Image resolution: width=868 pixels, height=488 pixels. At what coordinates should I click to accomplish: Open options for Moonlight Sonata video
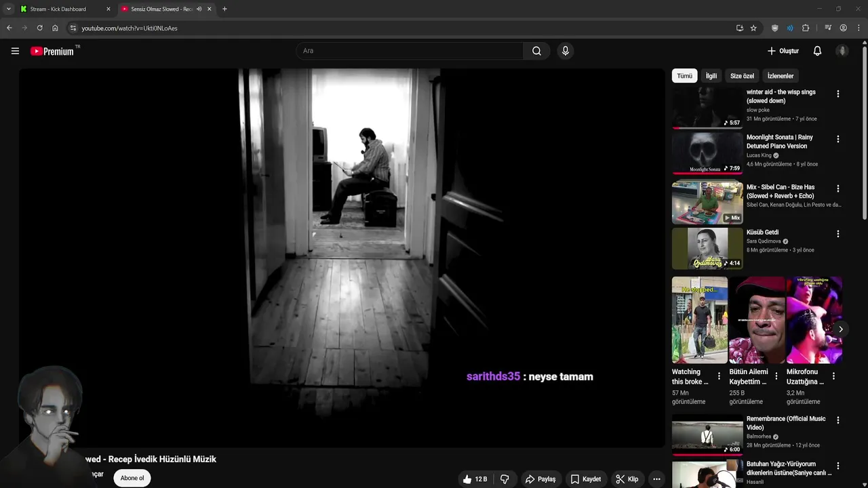pyautogui.click(x=837, y=139)
